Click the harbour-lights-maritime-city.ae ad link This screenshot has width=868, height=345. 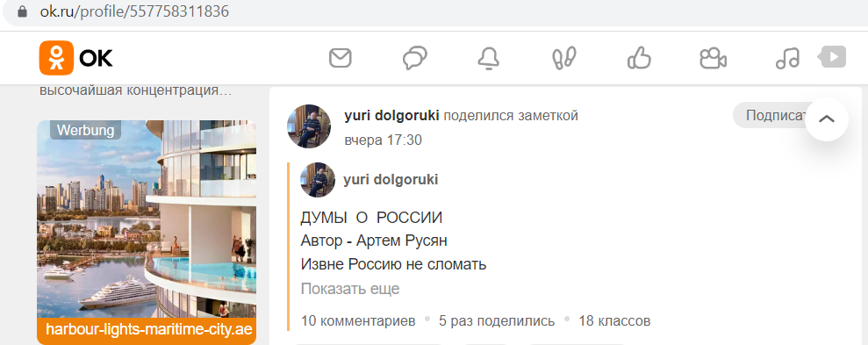click(x=149, y=329)
